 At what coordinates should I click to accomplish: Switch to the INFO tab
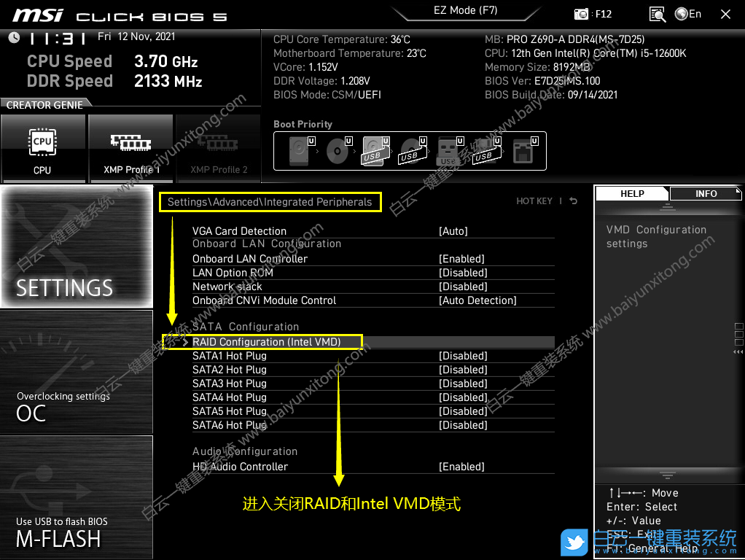coord(705,193)
